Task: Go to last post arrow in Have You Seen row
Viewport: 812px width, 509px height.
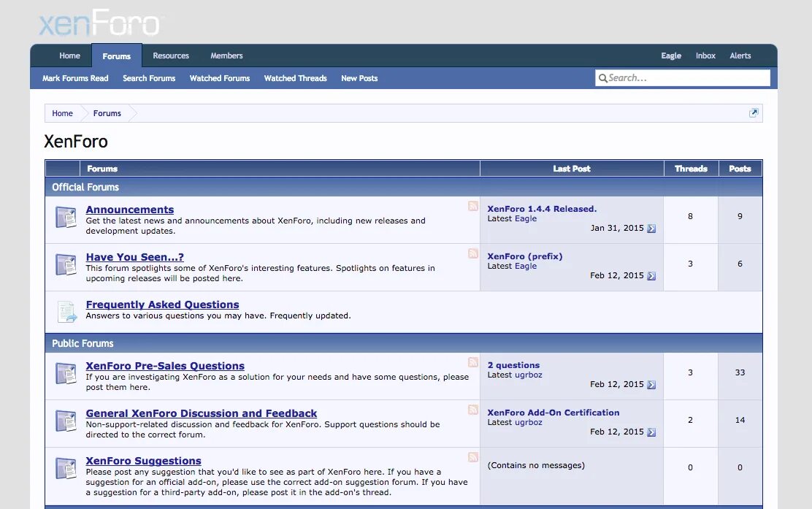Action: point(651,276)
